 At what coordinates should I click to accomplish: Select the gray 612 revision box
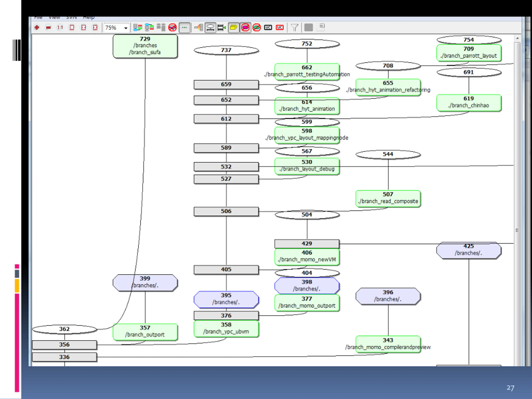click(226, 119)
